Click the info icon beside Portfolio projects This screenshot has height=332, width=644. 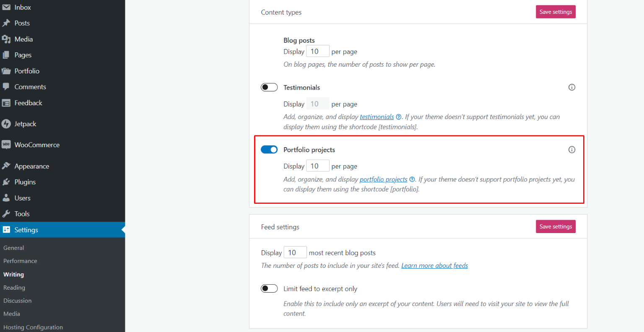coord(571,150)
